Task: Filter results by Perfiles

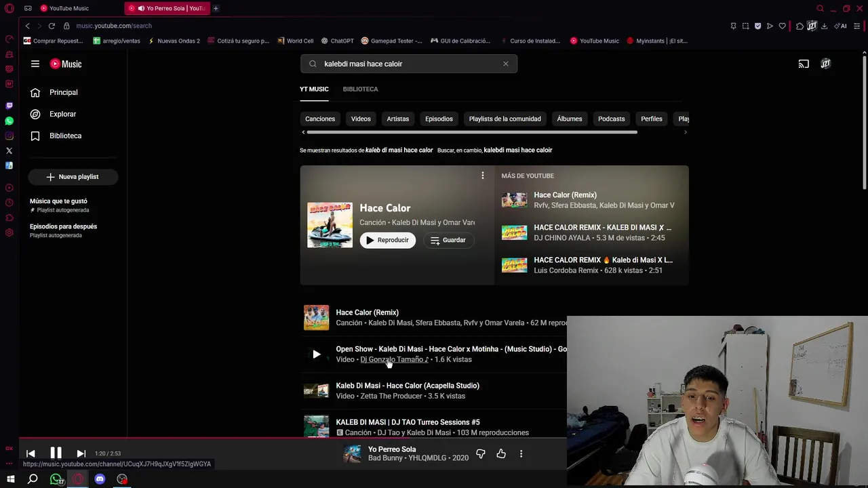Action: click(x=652, y=119)
